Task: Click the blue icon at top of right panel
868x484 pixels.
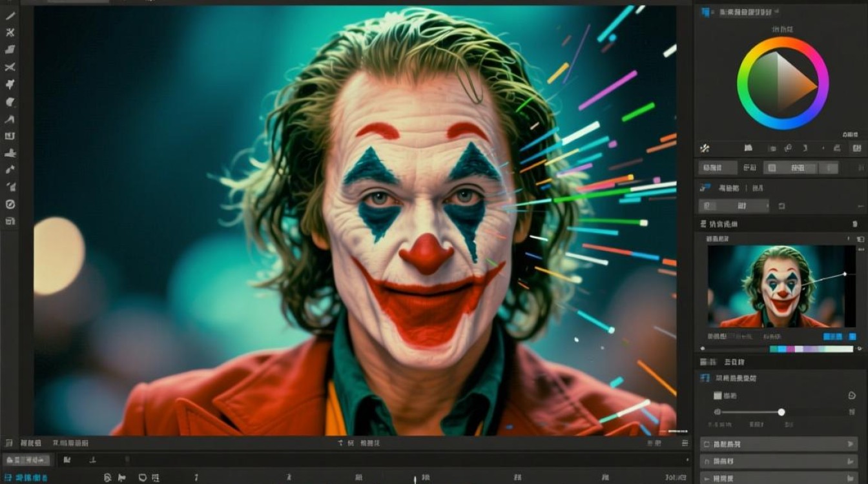Action: [x=705, y=12]
